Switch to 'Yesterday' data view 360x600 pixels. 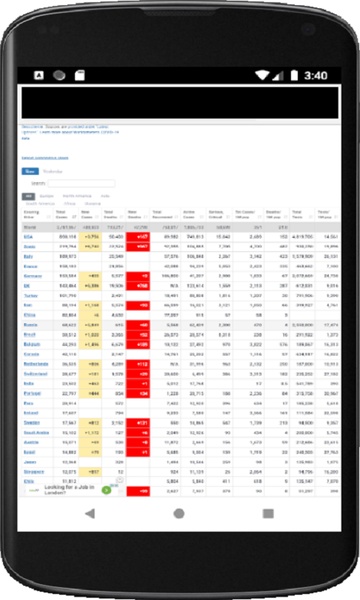[x=52, y=171]
